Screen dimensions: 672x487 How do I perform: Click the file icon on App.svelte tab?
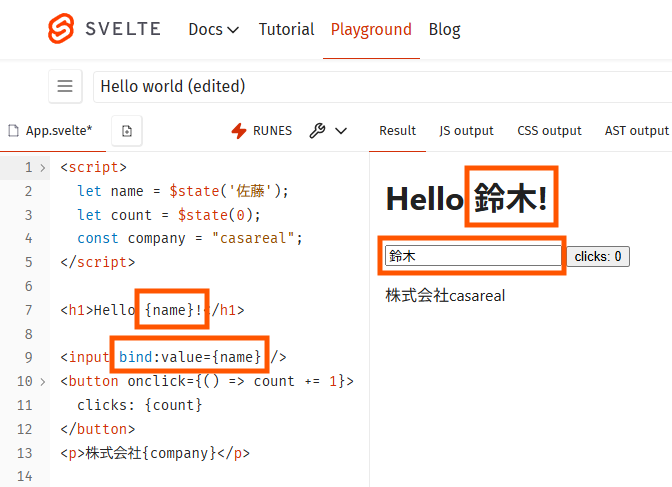[x=14, y=131]
